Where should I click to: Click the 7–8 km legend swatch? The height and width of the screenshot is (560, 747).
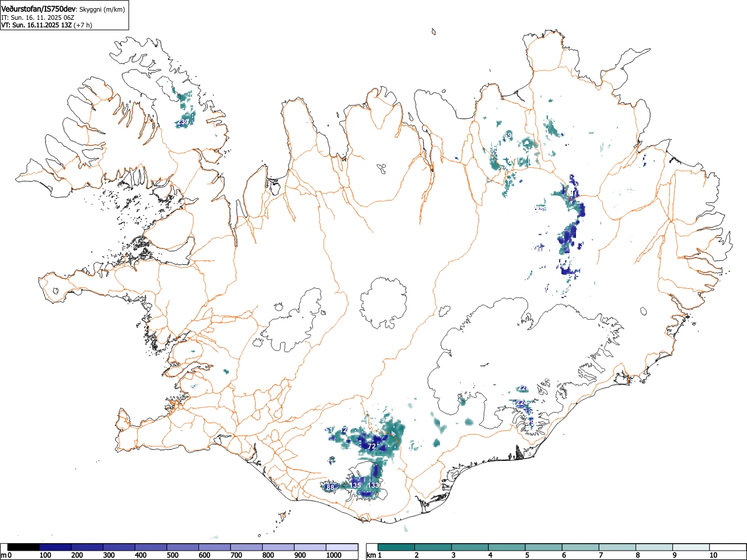point(617,547)
